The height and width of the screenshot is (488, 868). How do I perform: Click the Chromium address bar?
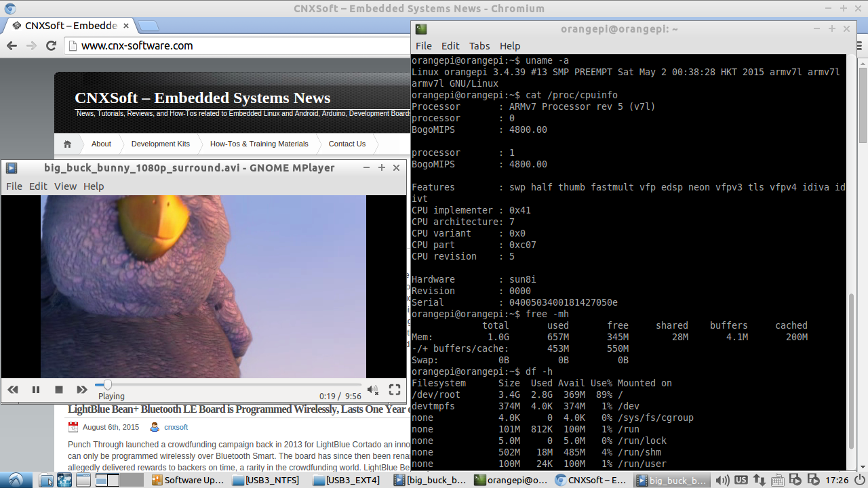(x=237, y=46)
